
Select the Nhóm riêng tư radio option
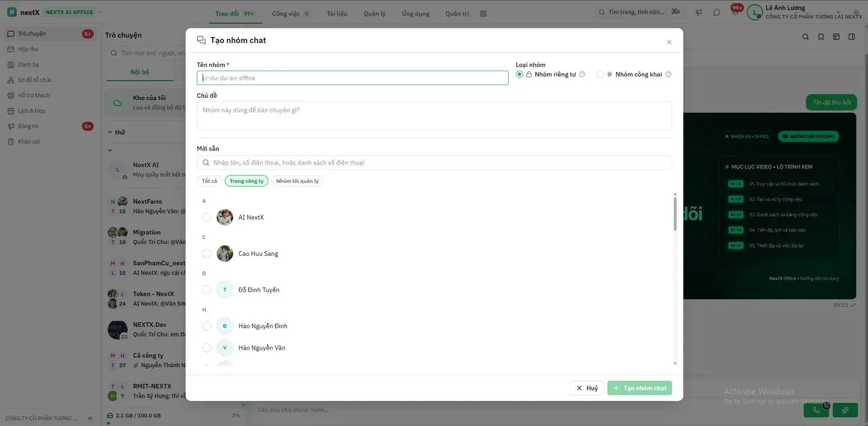519,74
